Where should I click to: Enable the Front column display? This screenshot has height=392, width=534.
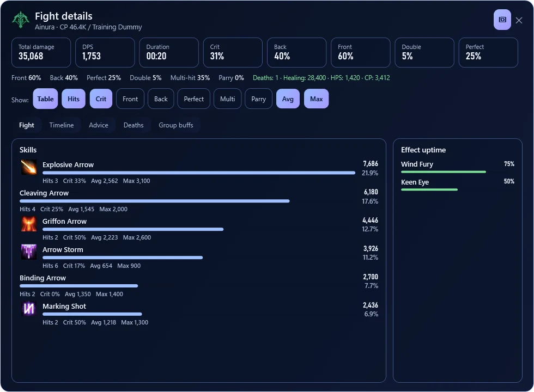click(x=130, y=99)
